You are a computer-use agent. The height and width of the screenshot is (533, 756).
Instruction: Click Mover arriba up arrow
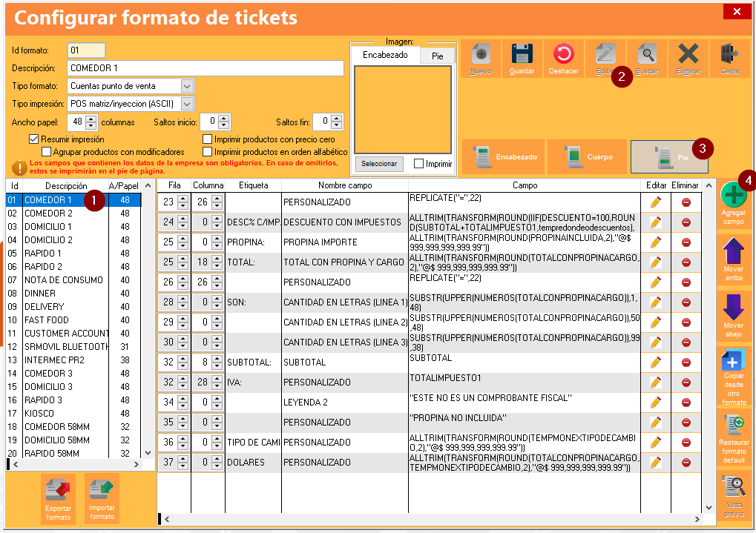(x=733, y=259)
